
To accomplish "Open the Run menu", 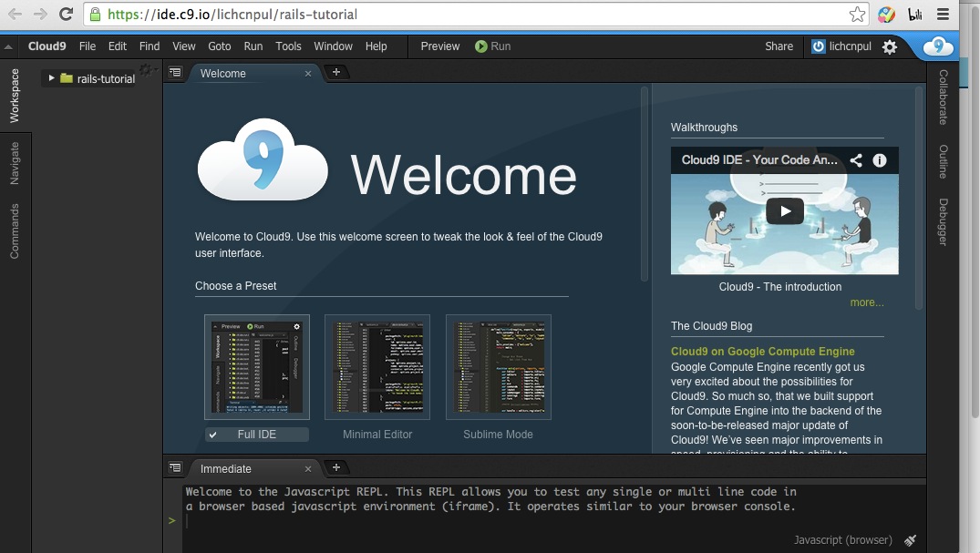I will [253, 46].
